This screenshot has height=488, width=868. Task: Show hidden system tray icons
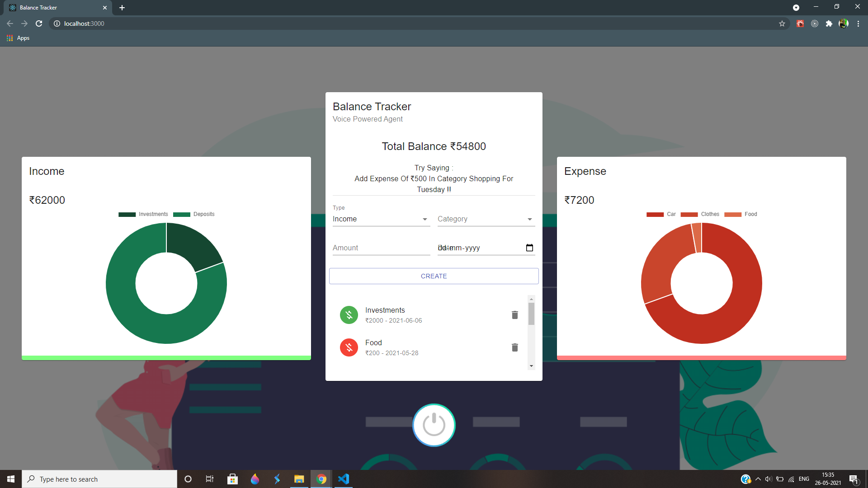(758, 479)
